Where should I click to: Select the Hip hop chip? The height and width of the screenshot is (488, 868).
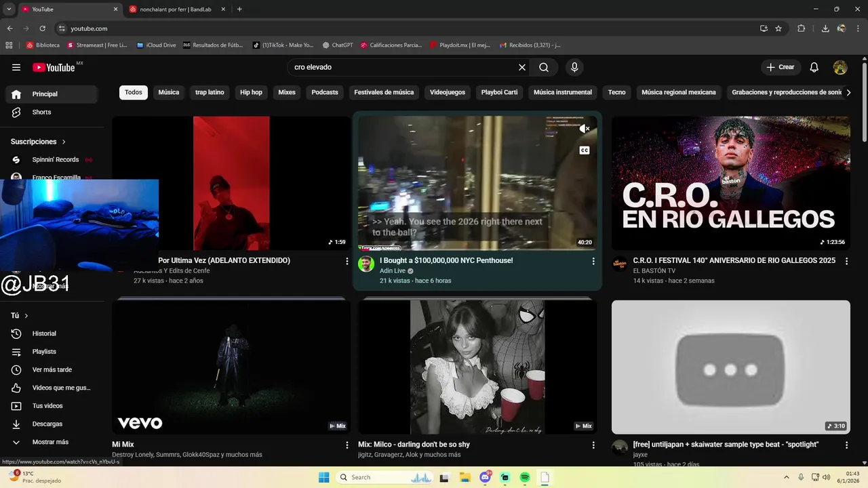pos(251,92)
